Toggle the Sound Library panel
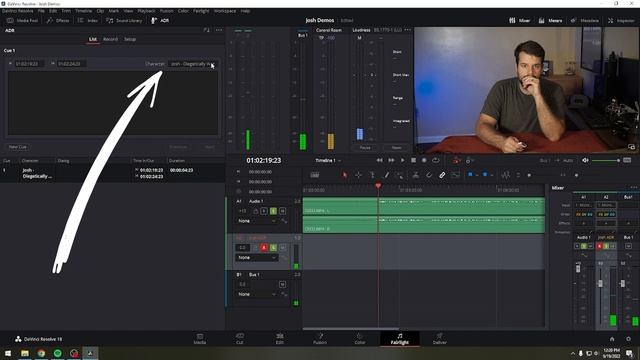The width and height of the screenshot is (640, 360). click(x=124, y=20)
